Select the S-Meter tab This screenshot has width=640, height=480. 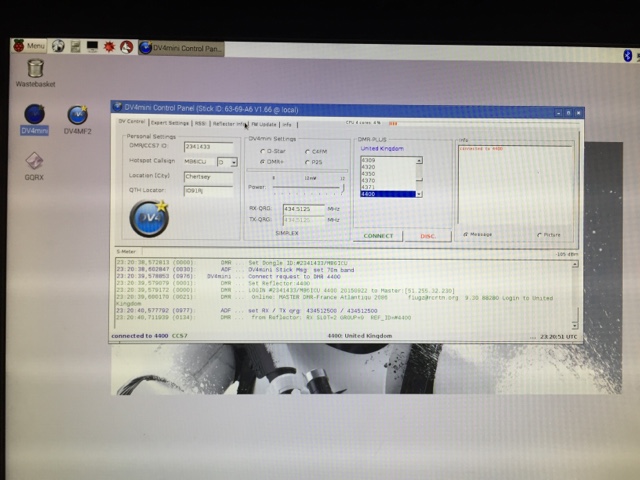click(x=126, y=251)
